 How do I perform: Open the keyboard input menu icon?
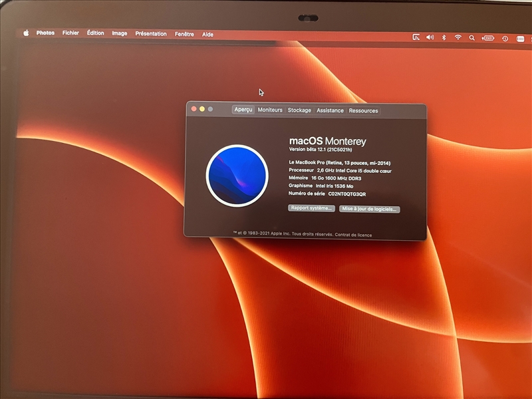521,39
